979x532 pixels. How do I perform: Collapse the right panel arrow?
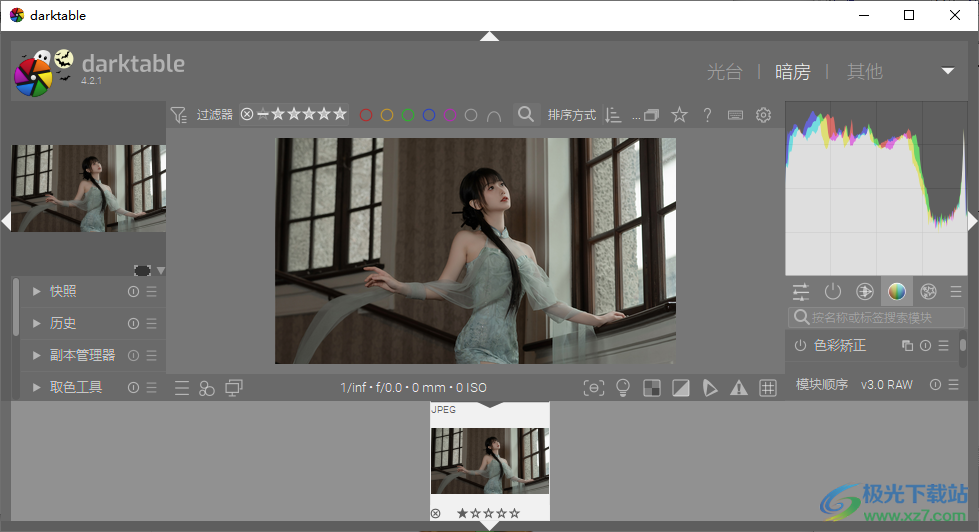(973, 221)
